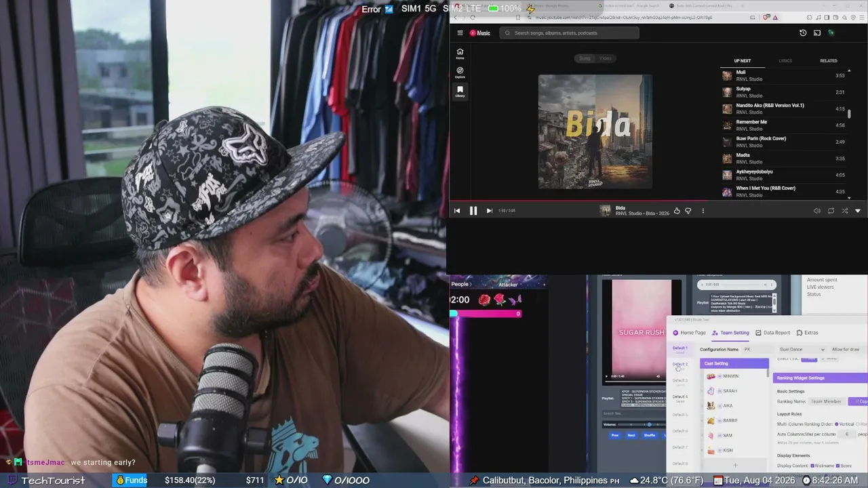Select cast member SARAH
The image size is (868, 488).
point(734,391)
